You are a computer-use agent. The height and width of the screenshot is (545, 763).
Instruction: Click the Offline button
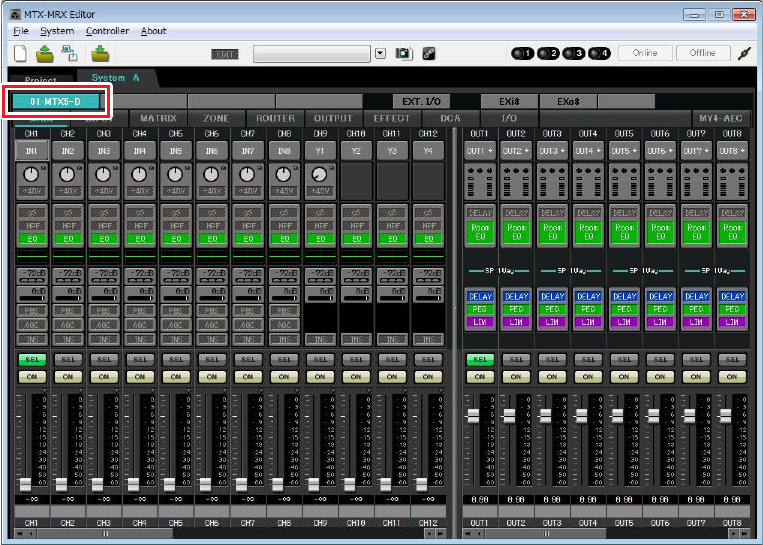coord(703,53)
